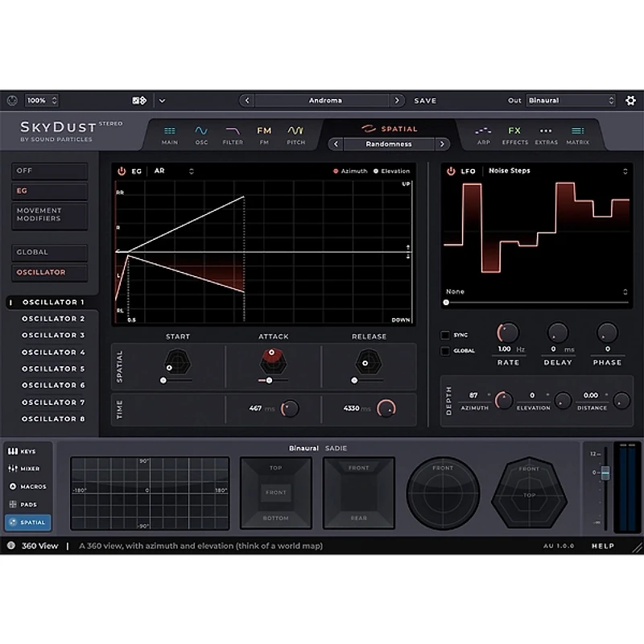Change the 100% zoom stepper
This screenshot has height=644, width=644.
click(x=54, y=101)
